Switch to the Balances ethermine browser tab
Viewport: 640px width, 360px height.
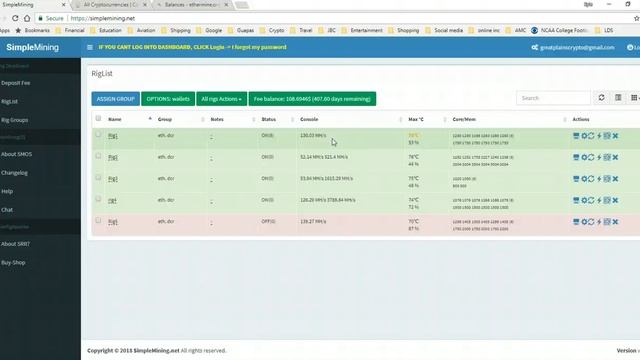(x=192, y=5)
